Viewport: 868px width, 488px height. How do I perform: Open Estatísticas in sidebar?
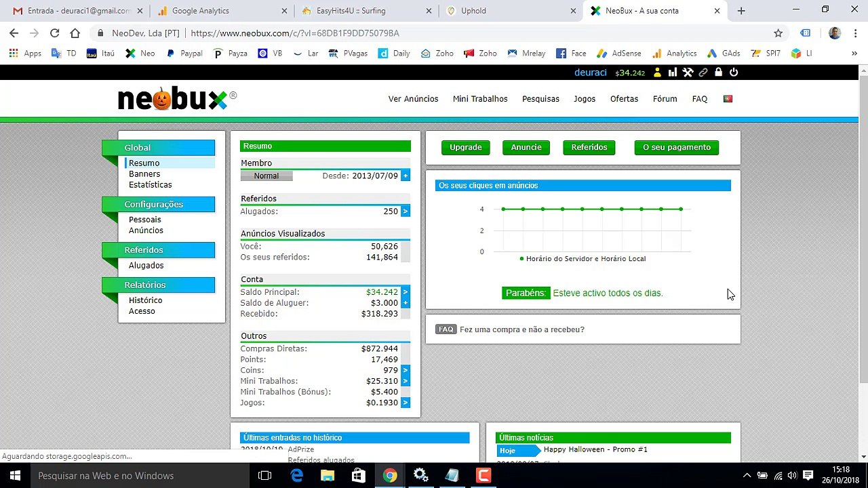pos(151,185)
